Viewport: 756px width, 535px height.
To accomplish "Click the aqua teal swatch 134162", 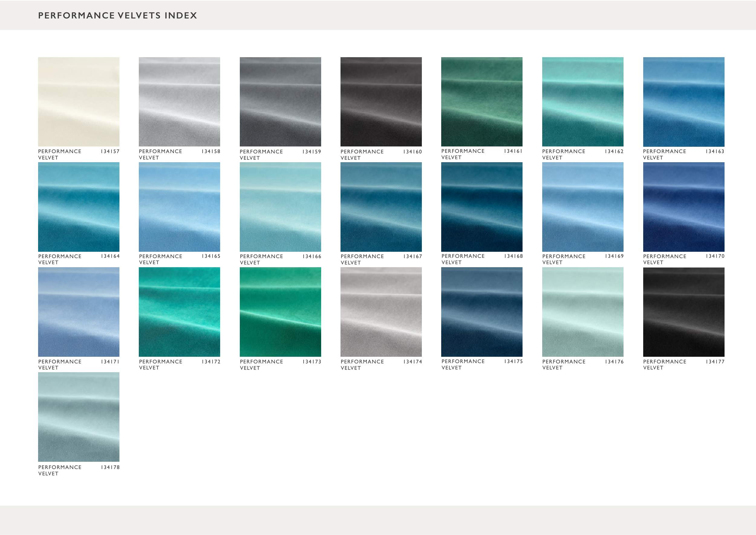I will [582, 102].
